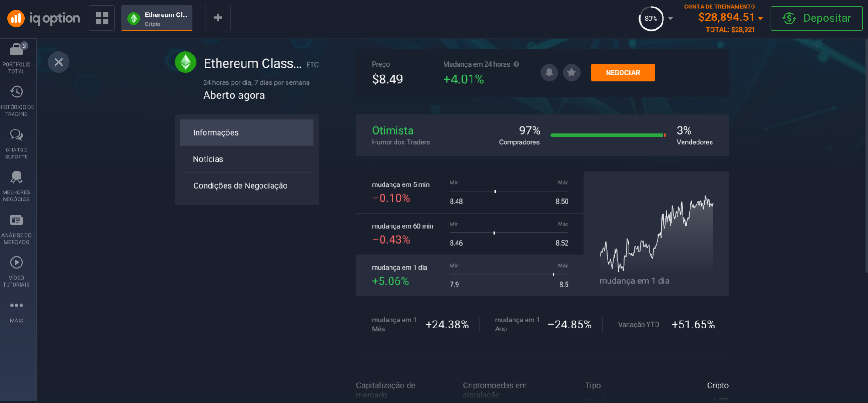Click the 80% profile level circle

[651, 19]
